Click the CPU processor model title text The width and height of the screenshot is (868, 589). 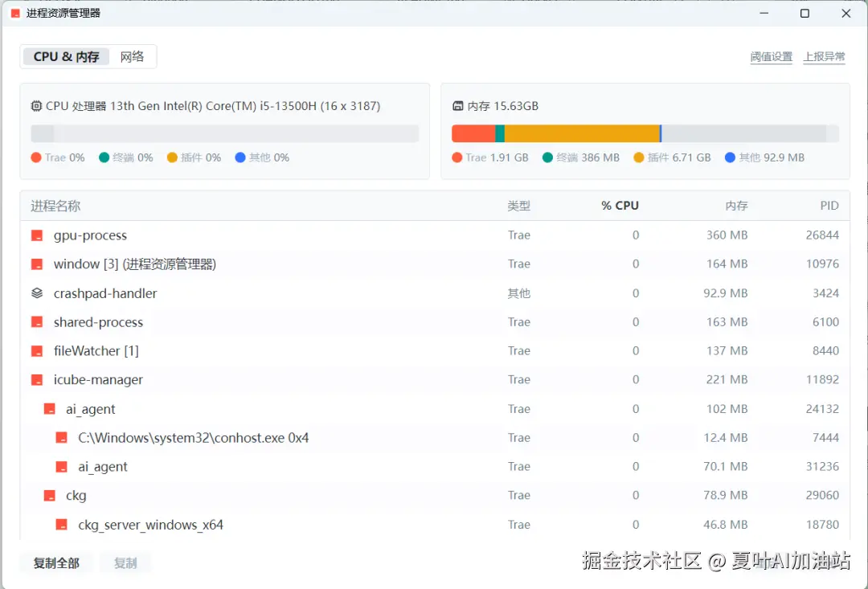(x=213, y=106)
